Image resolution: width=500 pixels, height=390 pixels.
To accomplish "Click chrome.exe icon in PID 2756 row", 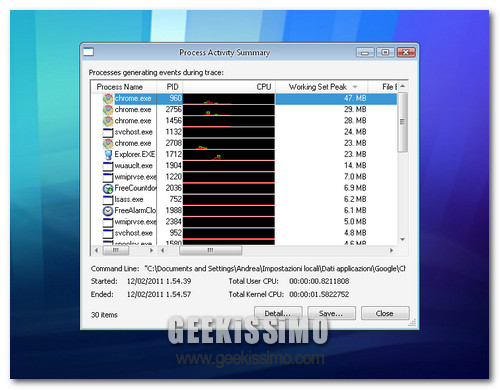I will pyautogui.click(x=108, y=110).
